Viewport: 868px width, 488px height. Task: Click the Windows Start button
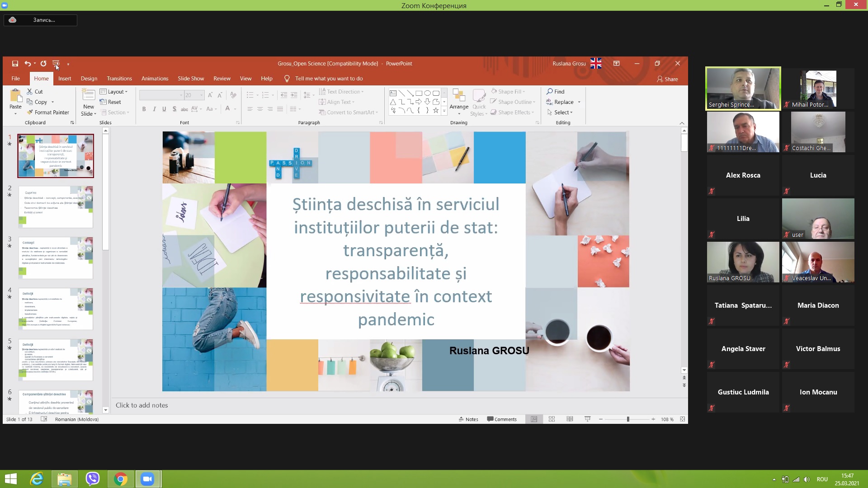point(10,479)
